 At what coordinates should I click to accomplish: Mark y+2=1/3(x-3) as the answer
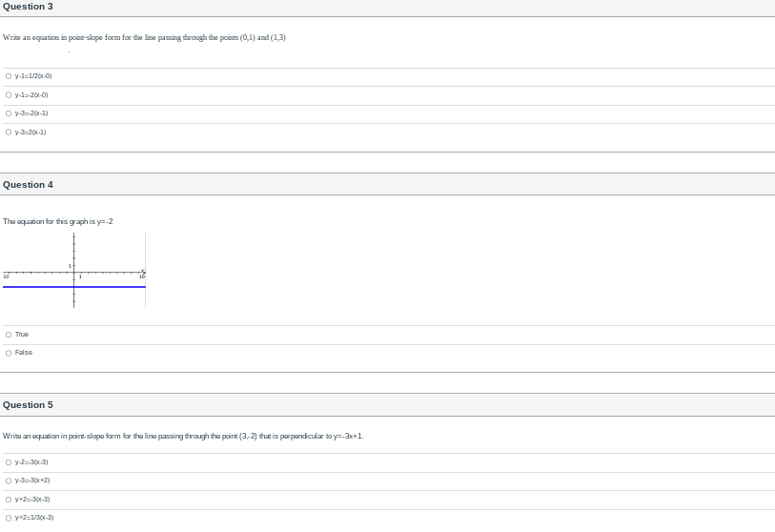tap(9, 518)
